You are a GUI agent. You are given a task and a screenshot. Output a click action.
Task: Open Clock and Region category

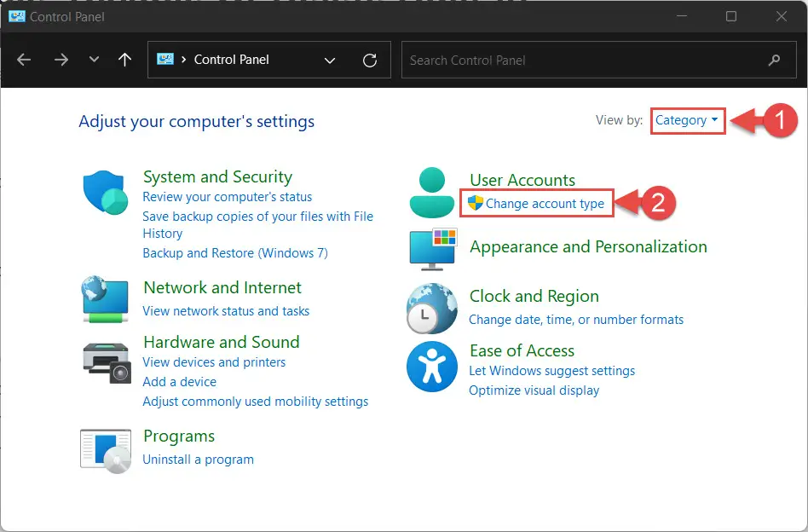534,297
